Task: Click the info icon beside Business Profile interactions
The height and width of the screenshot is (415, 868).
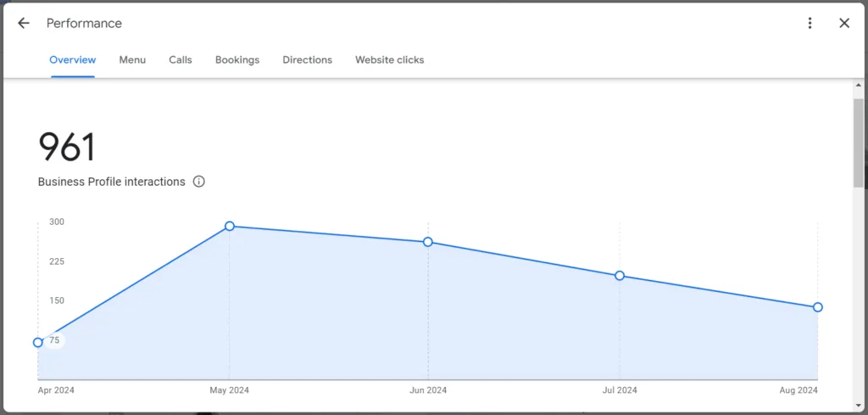Action: pyautogui.click(x=198, y=181)
